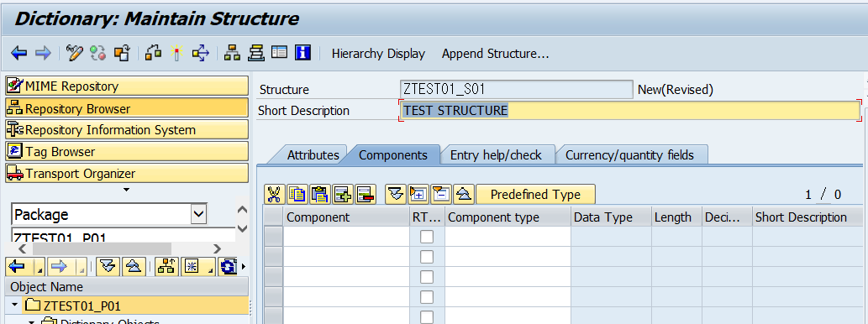Click the Favorites star icon in tree toolbar
Viewport: 868px width, 324px height.
click(x=192, y=266)
